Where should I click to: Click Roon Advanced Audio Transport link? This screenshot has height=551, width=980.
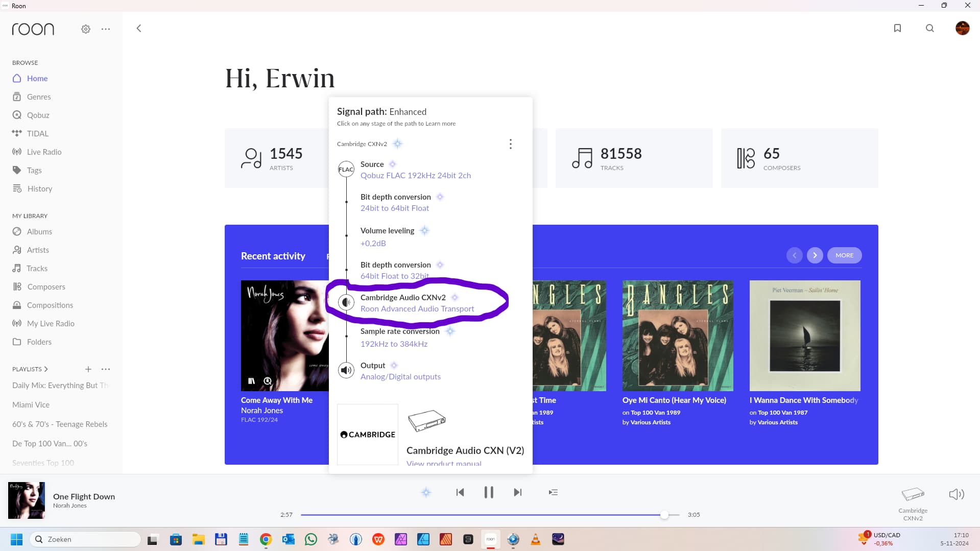coord(417,308)
